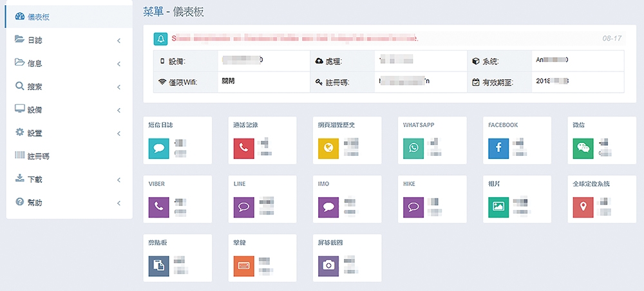
Task: Open the 網頁瀏覽歷史 yellow globe icon
Action: pyautogui.click(x=328, y=148)
